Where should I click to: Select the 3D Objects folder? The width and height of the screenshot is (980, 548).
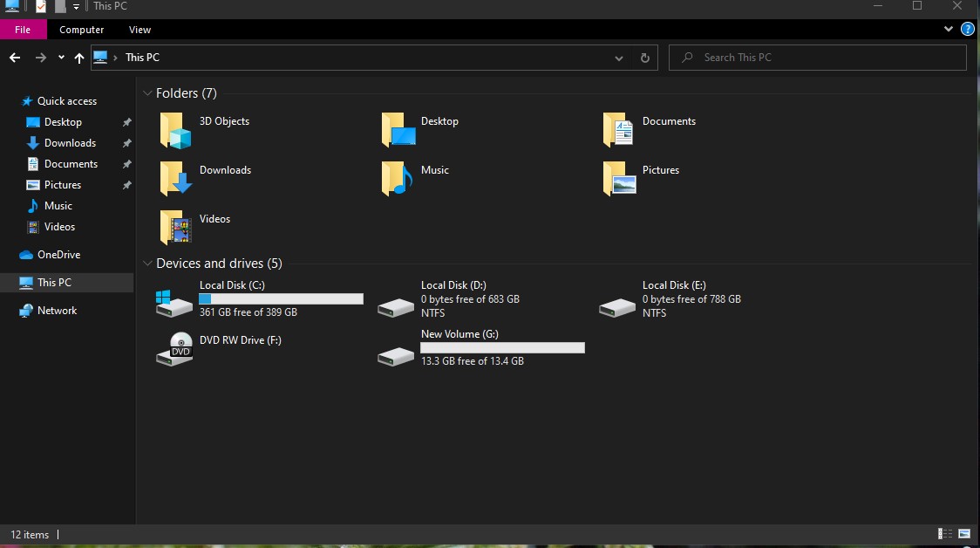pos(205,129)
